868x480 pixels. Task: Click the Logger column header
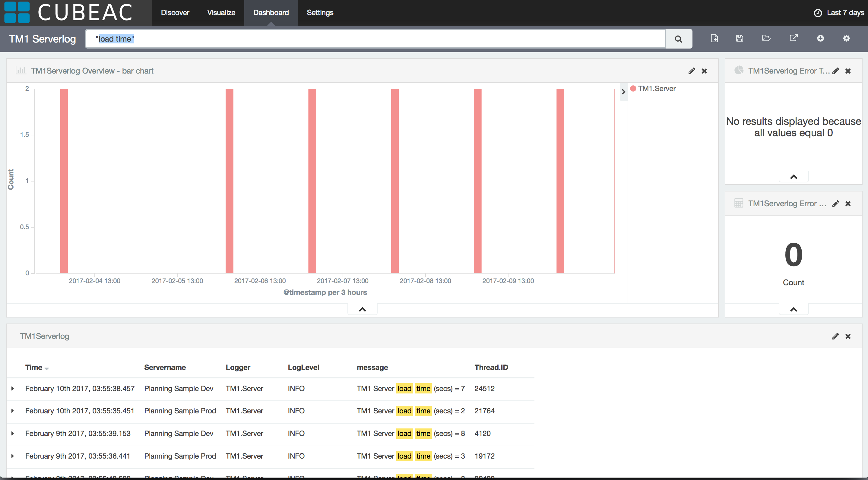click(x=238, y=367)
